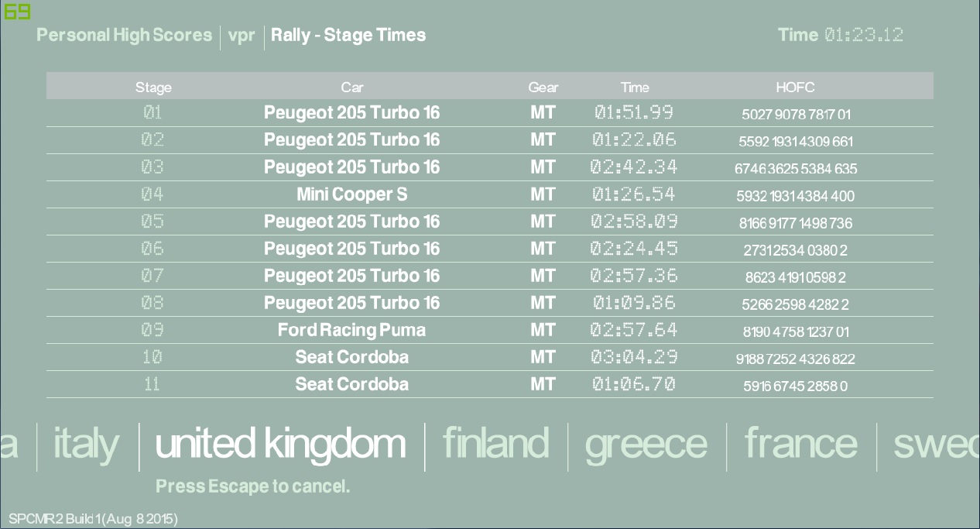Open the france country tab
The width and height of the screenshot is (980, 529).
coord(800,444)
